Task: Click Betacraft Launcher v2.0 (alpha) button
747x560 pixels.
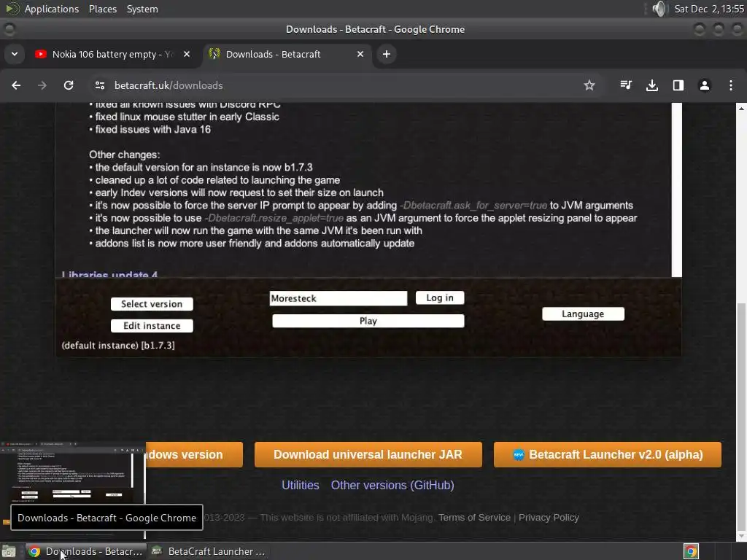Action: pyautogui.click(x=608, y=454)
